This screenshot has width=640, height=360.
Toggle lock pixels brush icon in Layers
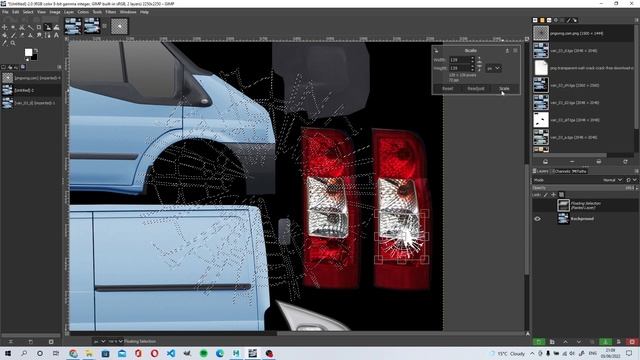point(546,195)
